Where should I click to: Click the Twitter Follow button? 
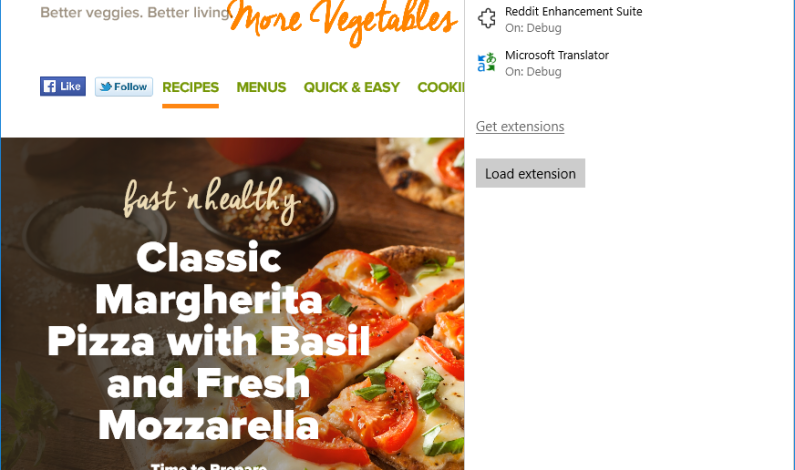tap(124, 87)
